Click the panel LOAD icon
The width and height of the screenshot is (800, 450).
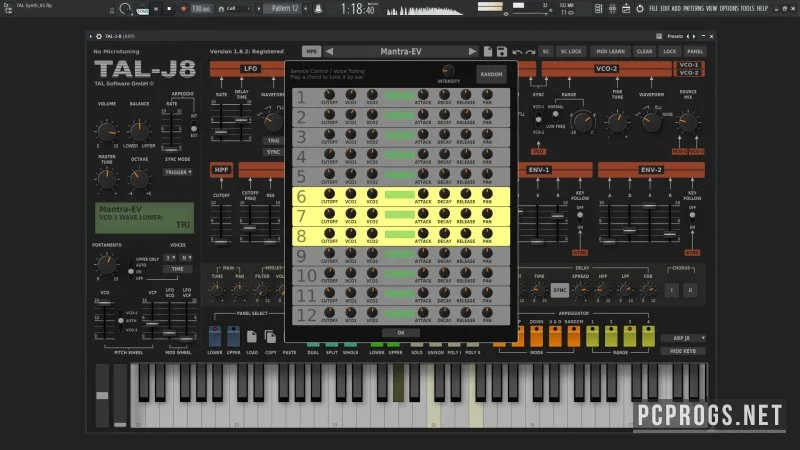[x=252, y=337]
